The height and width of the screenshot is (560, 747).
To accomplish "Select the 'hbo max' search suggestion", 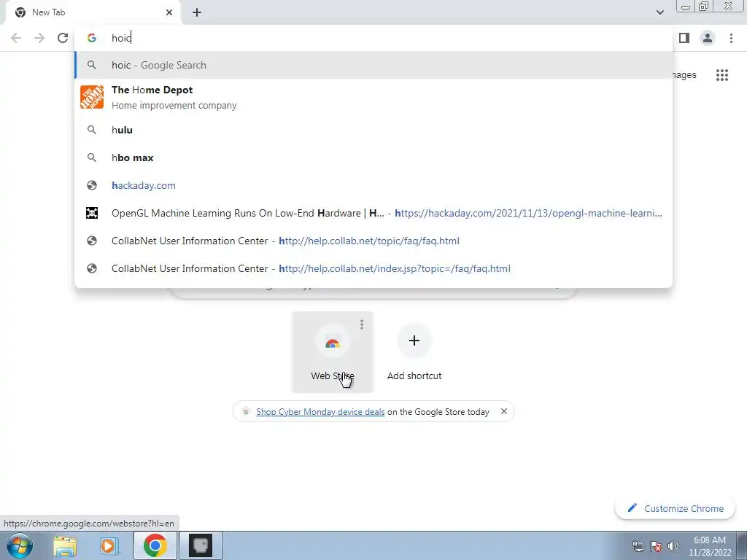I will pos(373,157).
